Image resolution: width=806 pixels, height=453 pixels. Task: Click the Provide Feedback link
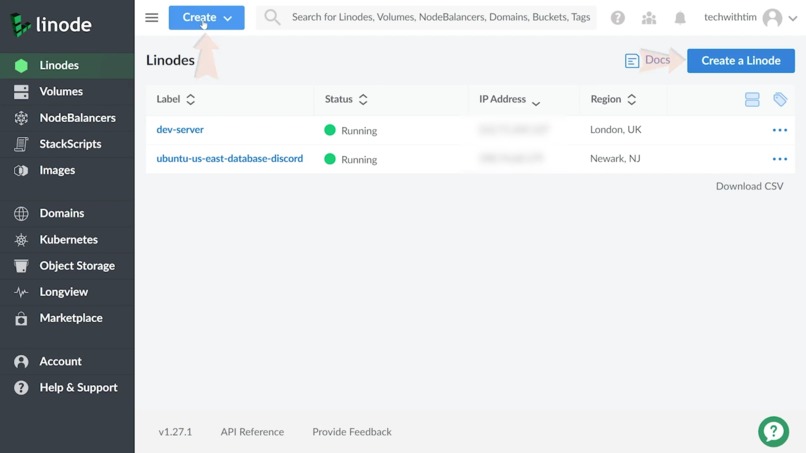(x=352, y=432)
